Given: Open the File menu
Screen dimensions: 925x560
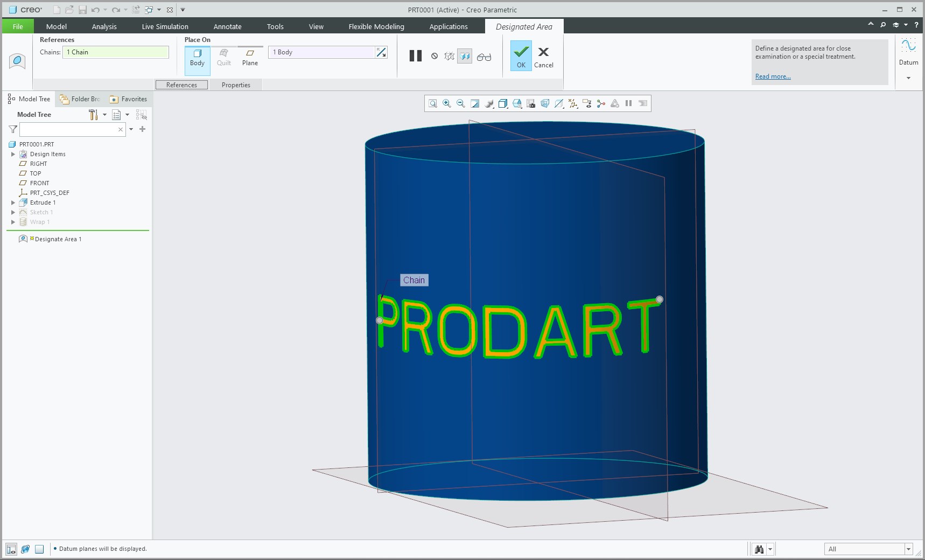Looking at the screenshot, I should pos(18,26).
